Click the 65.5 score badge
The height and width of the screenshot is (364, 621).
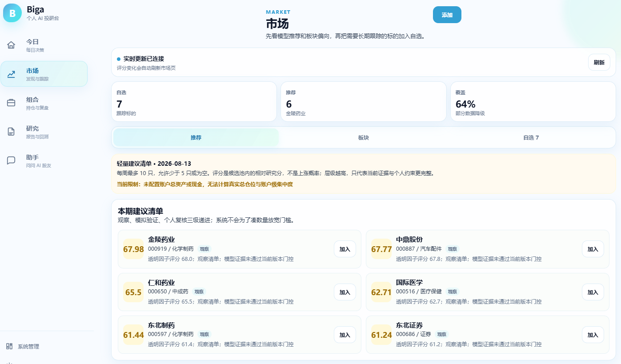[133, 292]
